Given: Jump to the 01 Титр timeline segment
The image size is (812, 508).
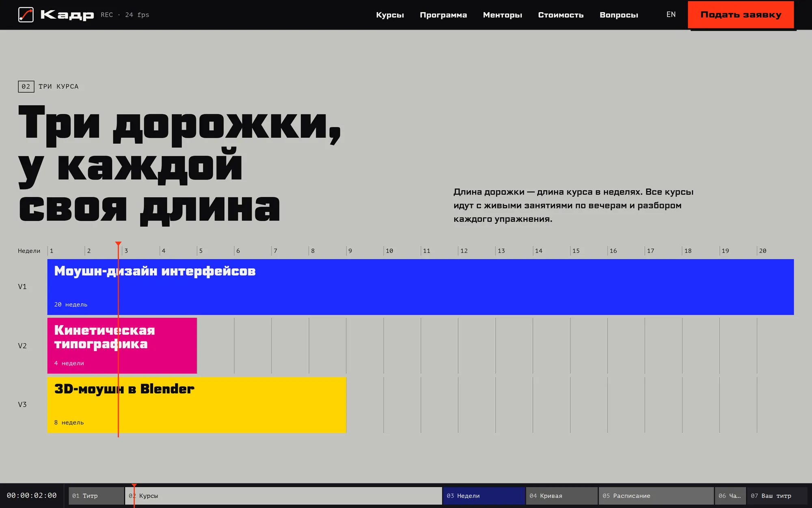Looking at the screenshot, I should (x=96, y=496).
